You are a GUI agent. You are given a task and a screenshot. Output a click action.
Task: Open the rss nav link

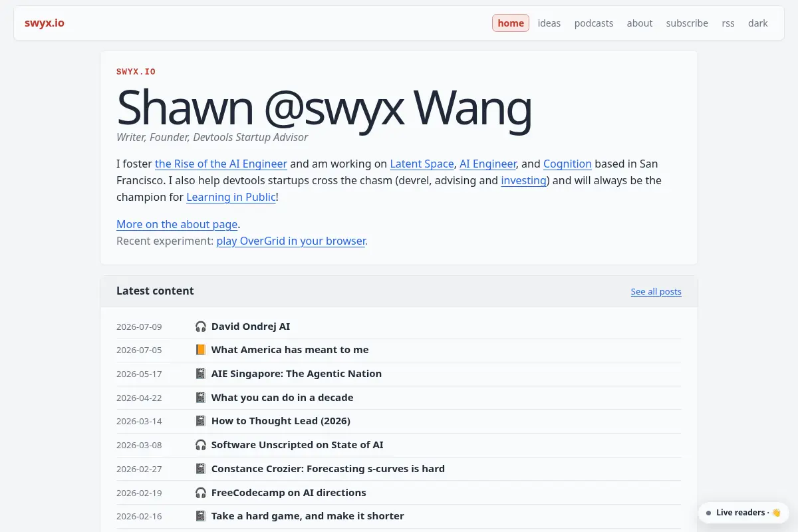(728, 23)
